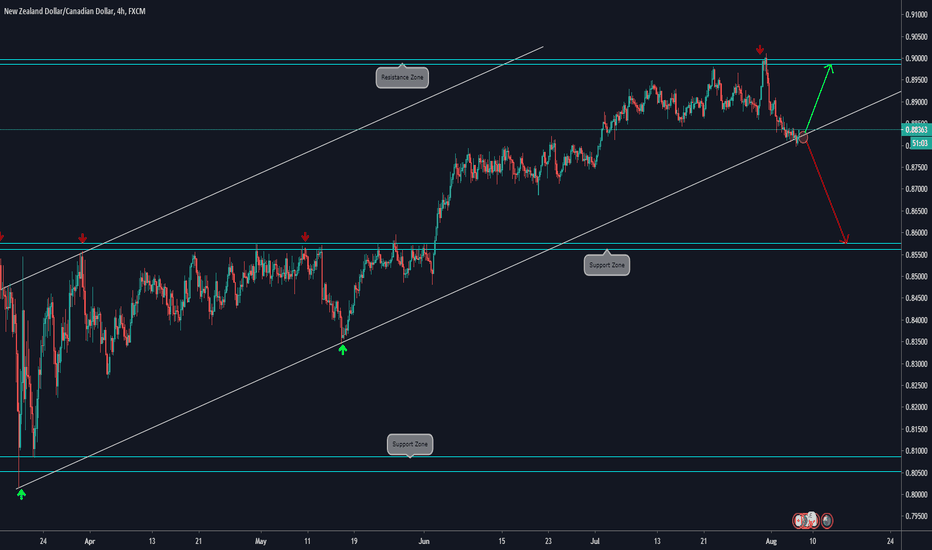This screenshot has width=932, height=550.
Task: Open the rightmost economic event flag icon
Action: coord(827,521)
